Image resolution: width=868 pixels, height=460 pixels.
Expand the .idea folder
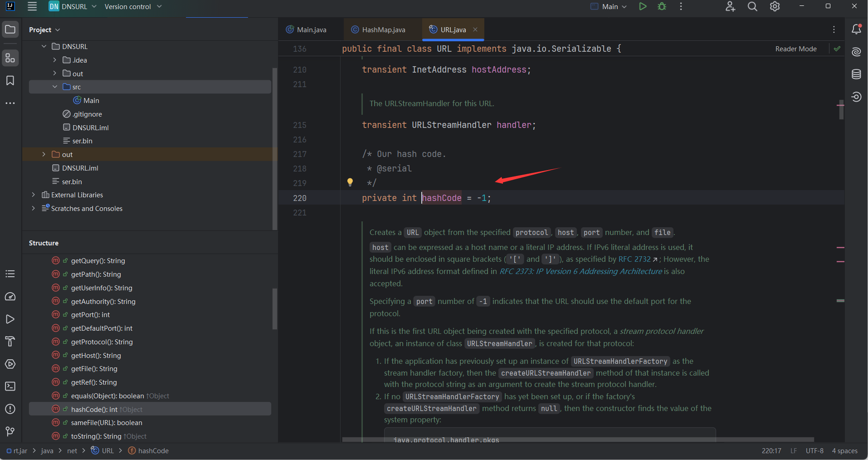pos(54,60)
